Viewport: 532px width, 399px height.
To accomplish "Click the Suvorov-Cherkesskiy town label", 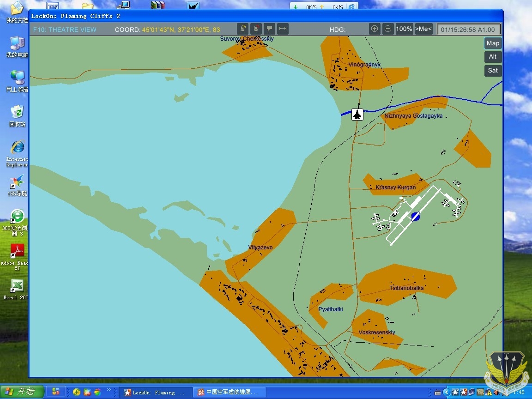I will point(247,39).
